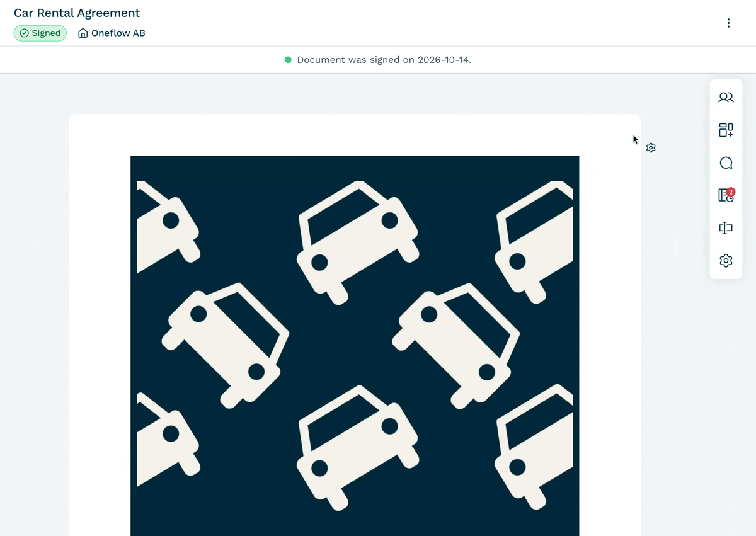Open the document settings gear in sidebar
Image resolution: width=756 pixels, height=536 pixels.
(726, 261)
